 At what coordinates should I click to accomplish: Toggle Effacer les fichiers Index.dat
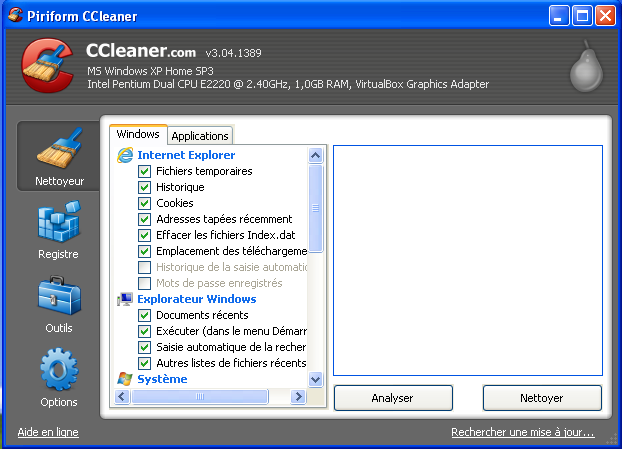pos(144,235)
